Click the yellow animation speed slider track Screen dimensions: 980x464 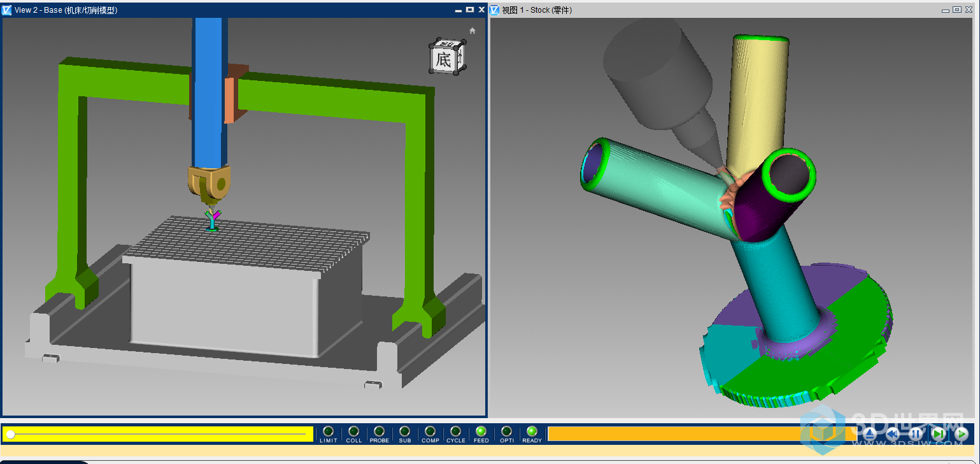(158, 434)
